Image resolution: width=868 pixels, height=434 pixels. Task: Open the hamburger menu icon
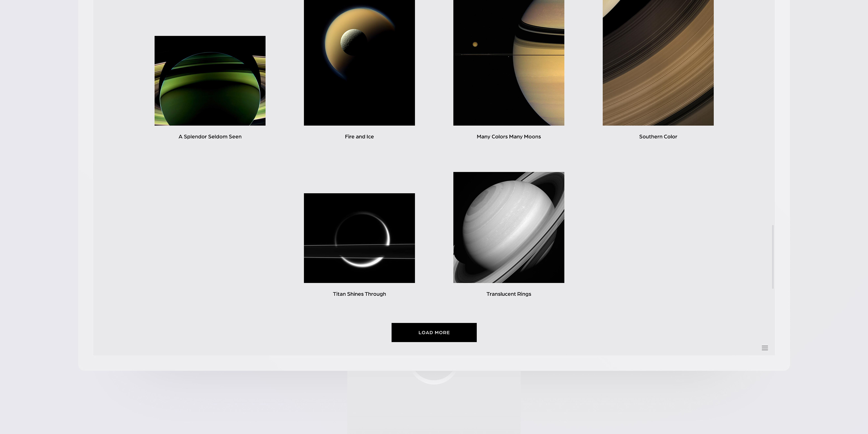(764, 348)
